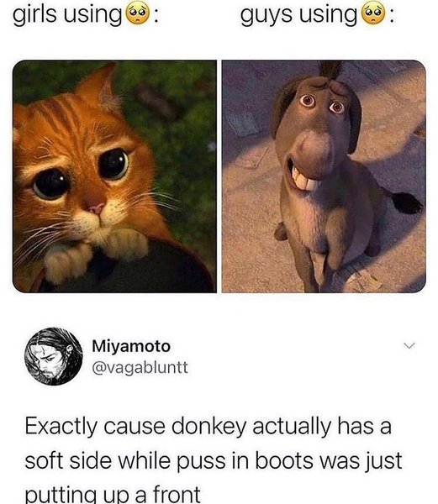
Task: Visit the @vagabluntt handle
Action: tap(140, 367)
